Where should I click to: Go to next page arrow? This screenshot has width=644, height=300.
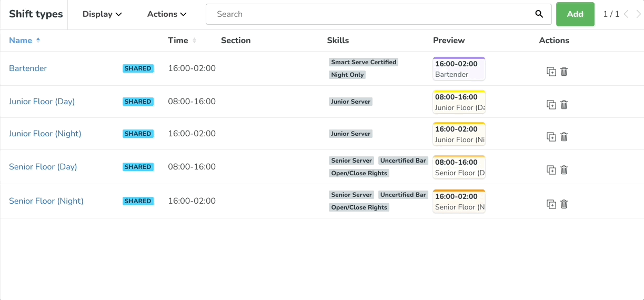[638, 14]
